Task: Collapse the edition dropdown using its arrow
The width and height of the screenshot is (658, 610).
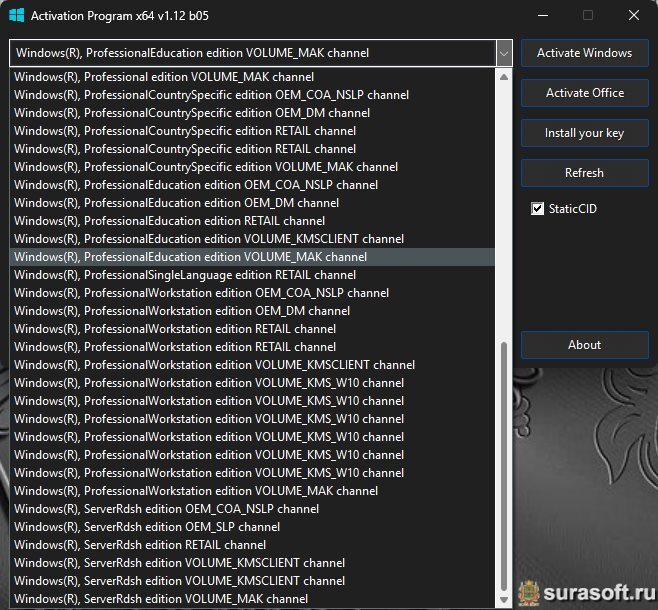Action: [504, 53]
